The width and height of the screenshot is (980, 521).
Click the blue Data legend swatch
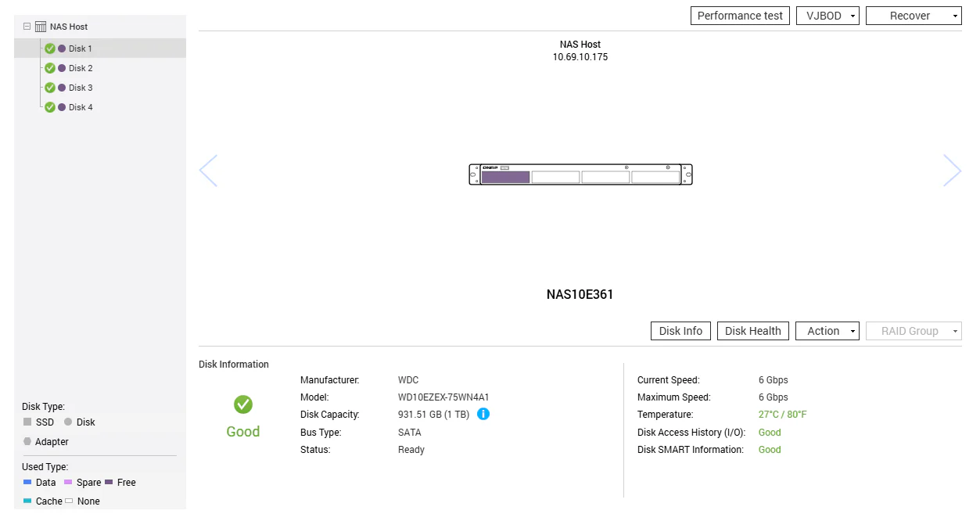tap(27, 482)
